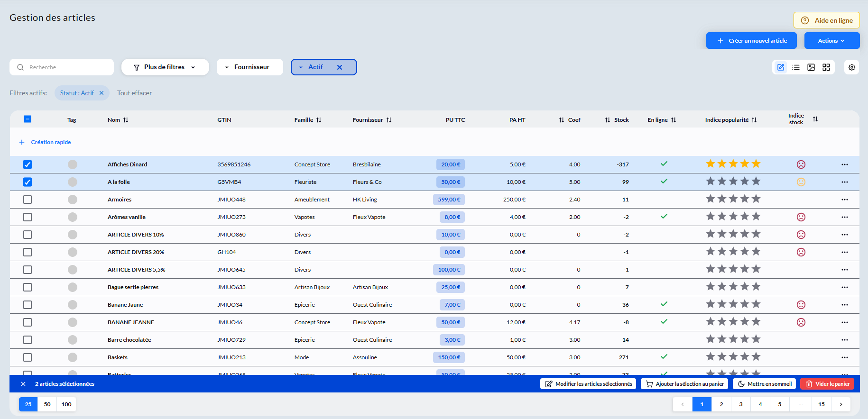Go to page 15

click(822, 404)
